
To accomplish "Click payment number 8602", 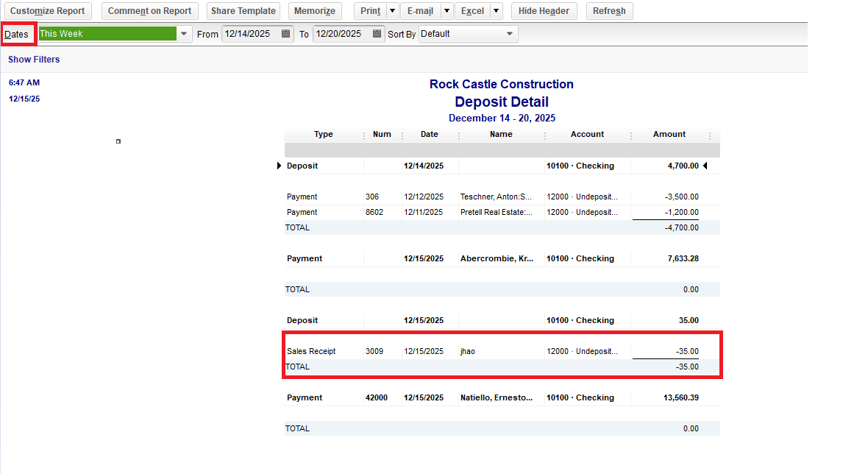I will point(374,212).
